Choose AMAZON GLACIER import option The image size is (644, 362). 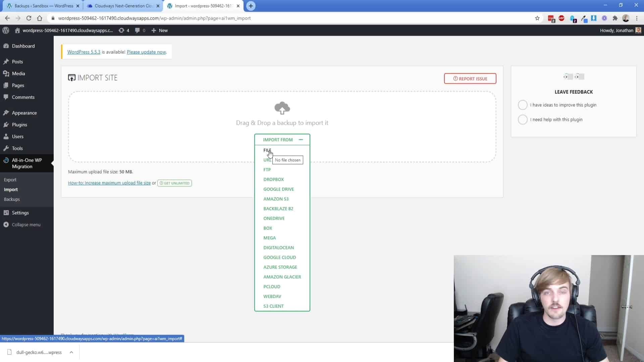282,277
